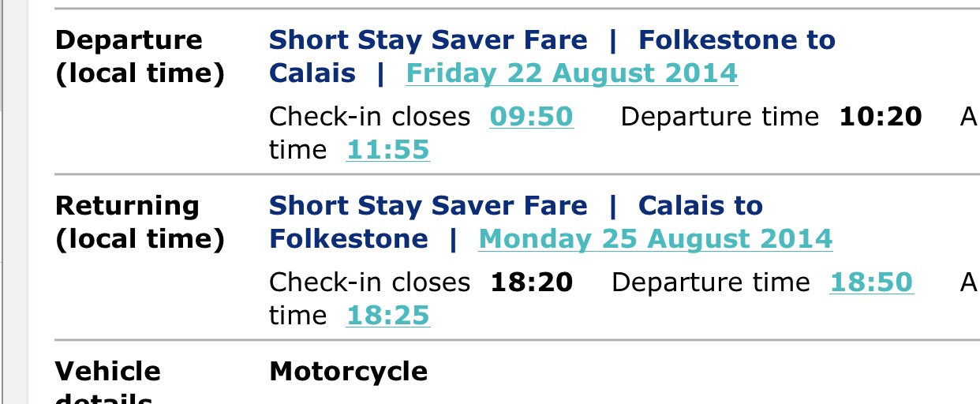Click Departure time label beside 10:20
Viewport: 980px width, 404px height.
[720, 117]
